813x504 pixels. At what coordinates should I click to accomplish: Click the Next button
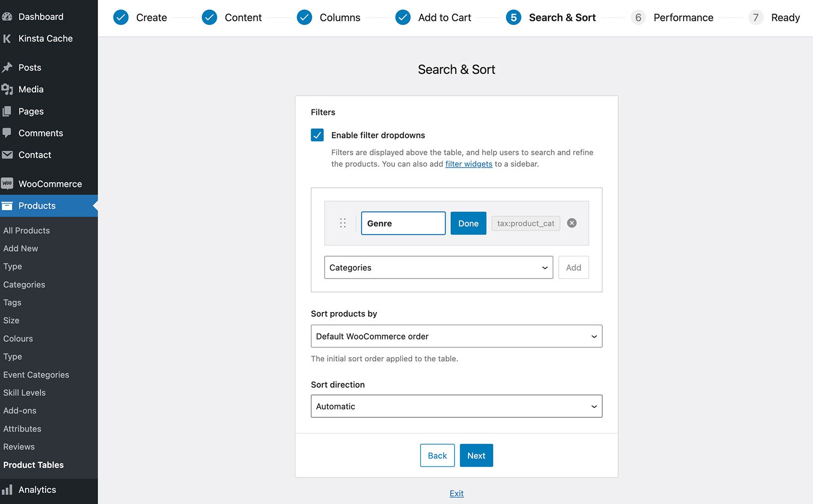tap(476, 455)
